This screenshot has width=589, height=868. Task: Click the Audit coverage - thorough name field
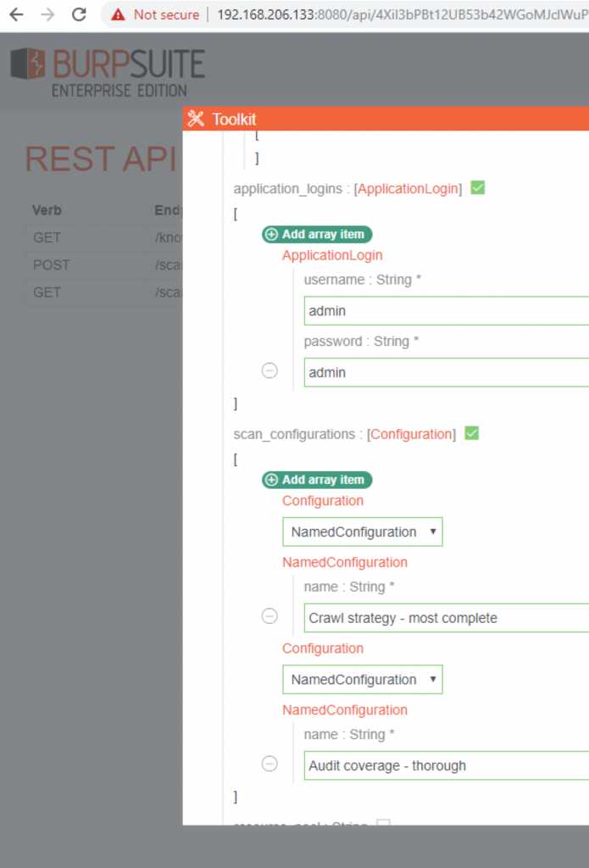(x=446, y=765)
